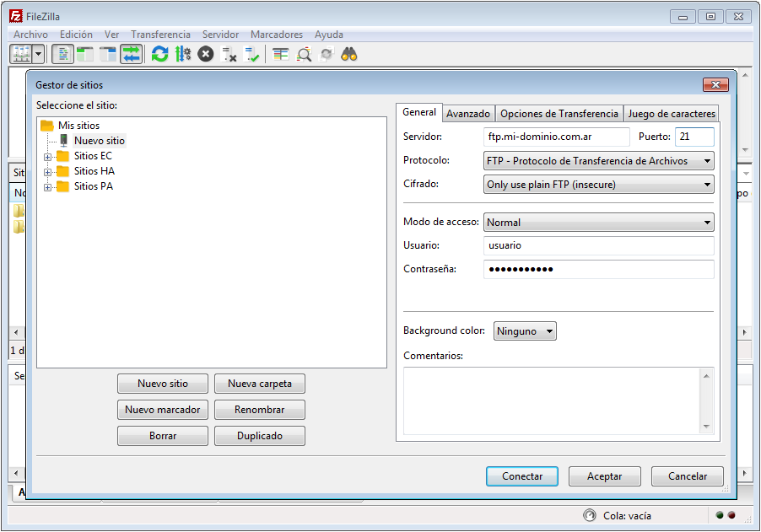Image resolution: width=761 pixels, height=532 pixels.
Task: Click the green activity LED in status bar
Action: [x=720, y=515]
